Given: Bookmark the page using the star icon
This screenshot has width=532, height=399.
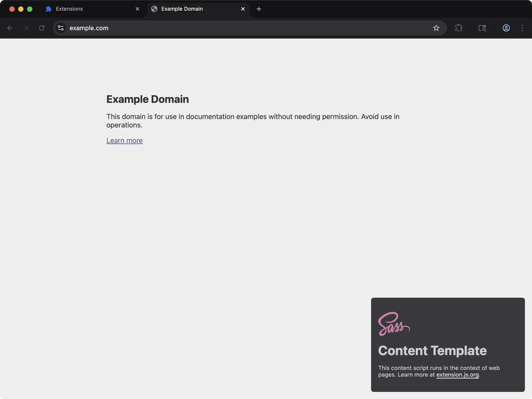Looking at the screenshot, I should [x=436, y=28].
